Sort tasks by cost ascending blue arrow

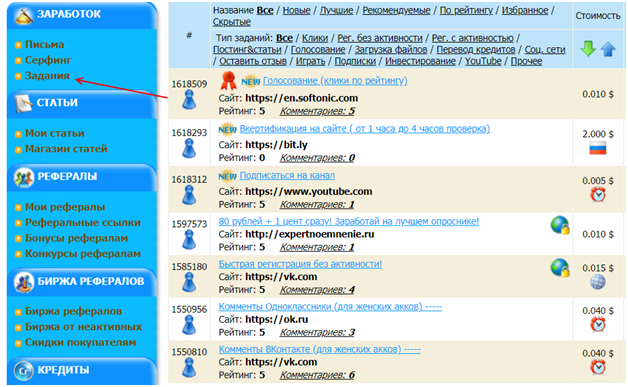608,49
